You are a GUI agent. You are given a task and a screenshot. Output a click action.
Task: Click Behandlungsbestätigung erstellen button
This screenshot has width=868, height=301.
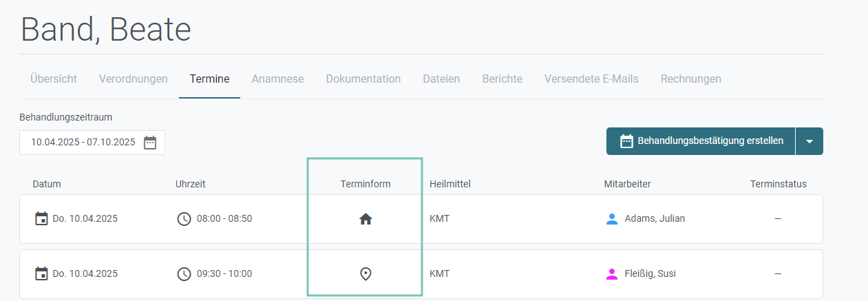pos(701,141)
